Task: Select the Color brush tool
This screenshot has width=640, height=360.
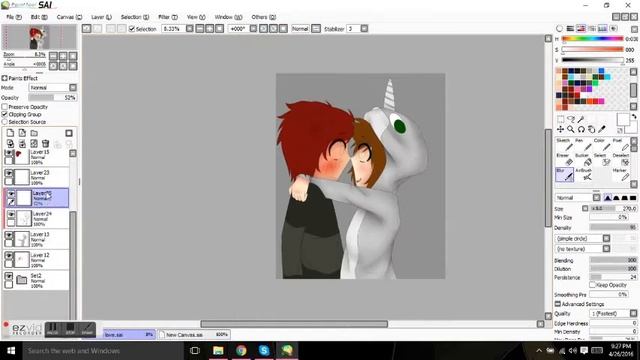Action: point(602,144)
